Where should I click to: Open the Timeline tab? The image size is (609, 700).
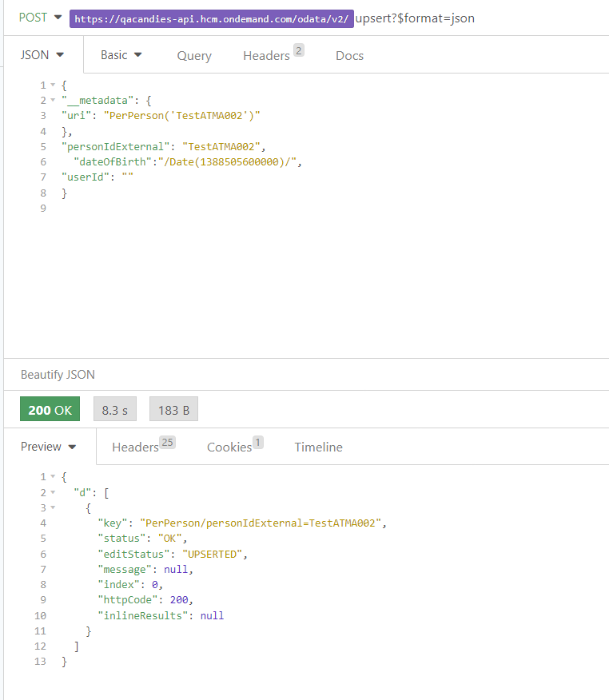[x=318, y=447]
